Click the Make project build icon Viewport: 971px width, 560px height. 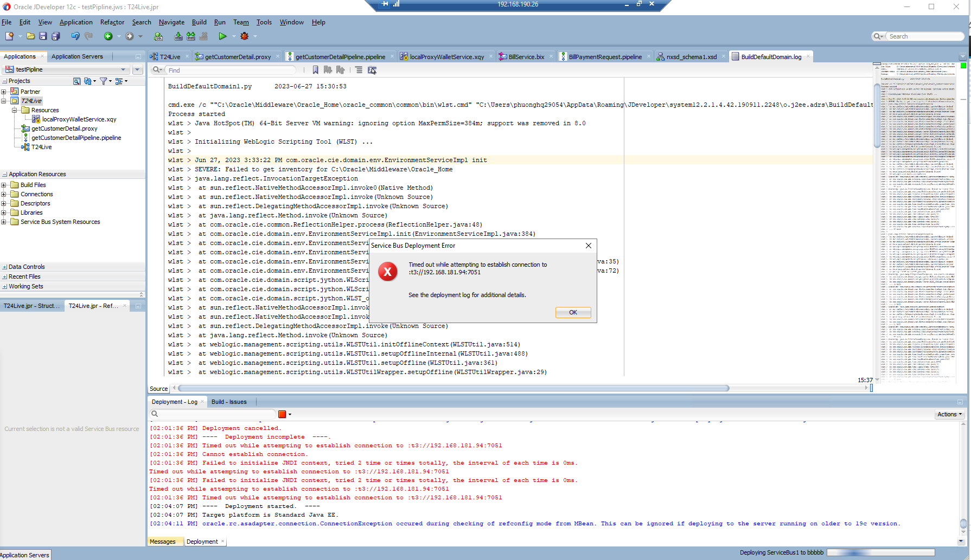[178, 36]
